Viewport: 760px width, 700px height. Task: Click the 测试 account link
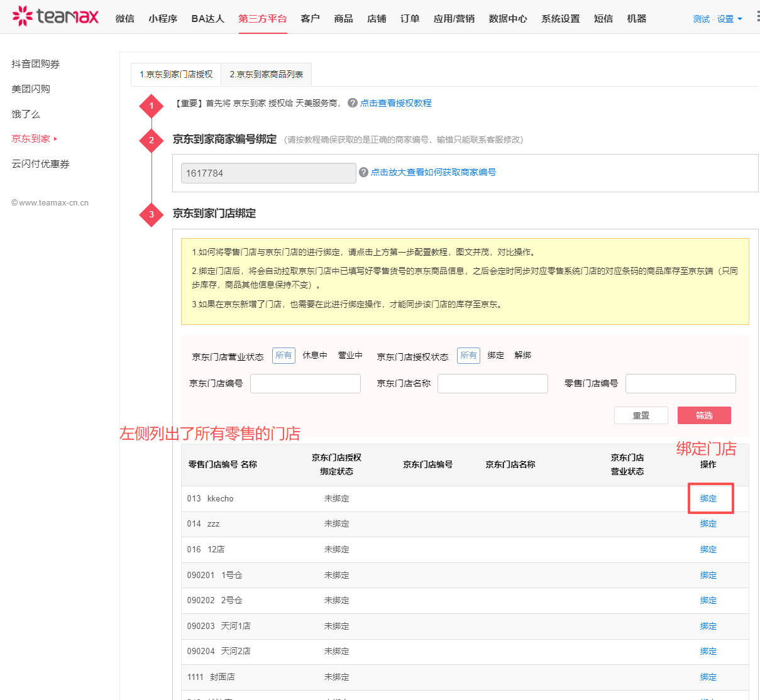pyautogui.click(x=702, y=19)
